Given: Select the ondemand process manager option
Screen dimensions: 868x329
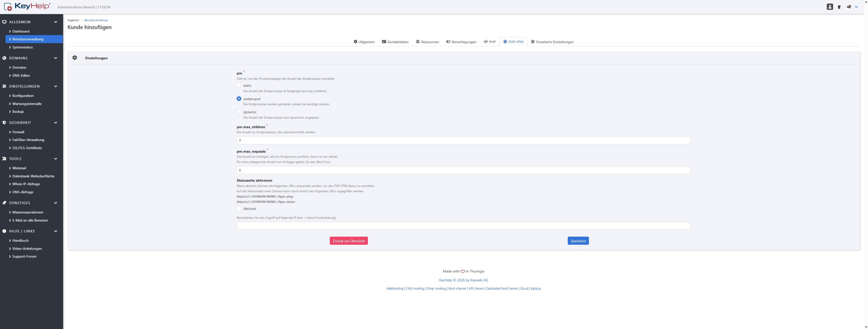Looking at the screenshot, I should pyautogui.click(x=239, y=99).
